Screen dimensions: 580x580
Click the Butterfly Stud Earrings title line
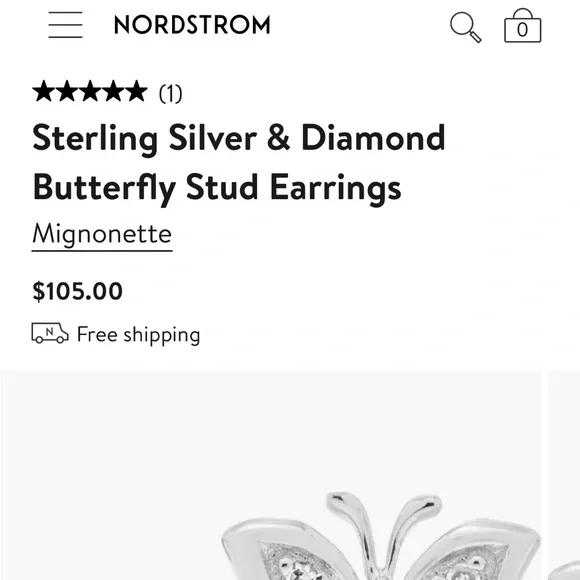[x=217, y=188]
